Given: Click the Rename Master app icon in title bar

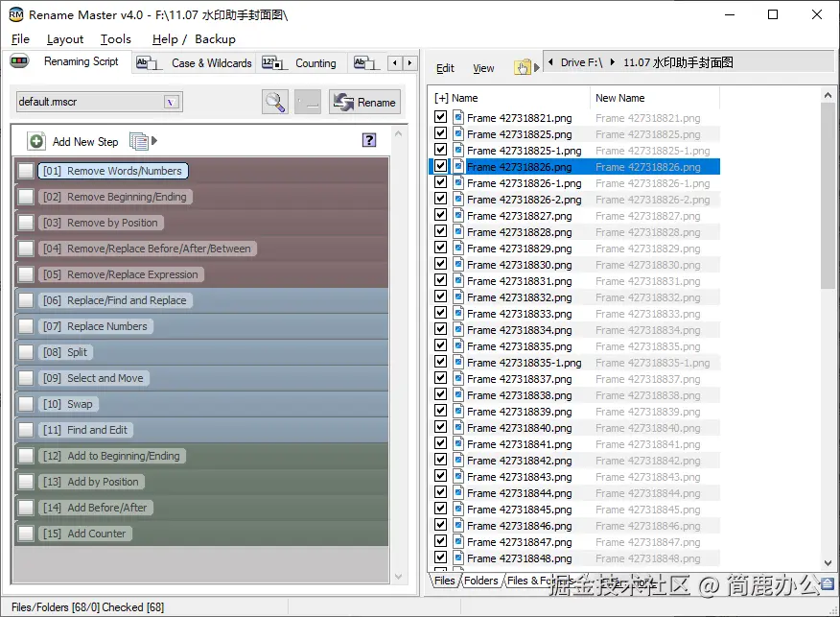Looking at the screenshot, I should pyautogui.click(x=16, y=14).
